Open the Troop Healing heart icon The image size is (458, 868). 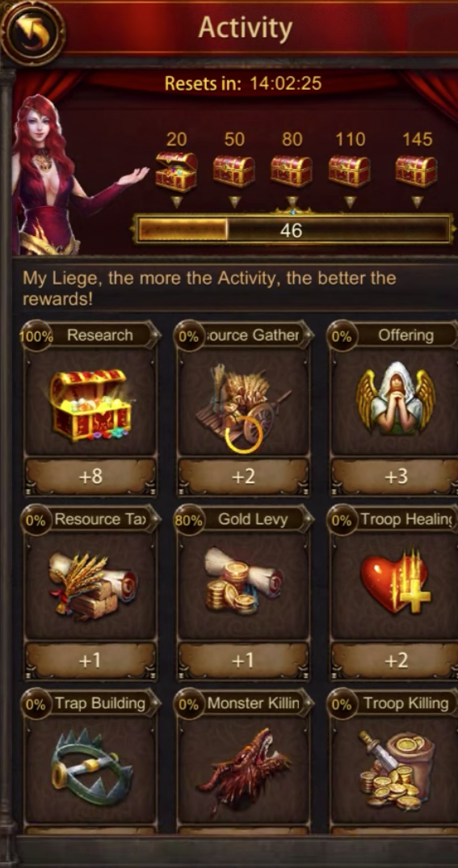pos(395,581)
